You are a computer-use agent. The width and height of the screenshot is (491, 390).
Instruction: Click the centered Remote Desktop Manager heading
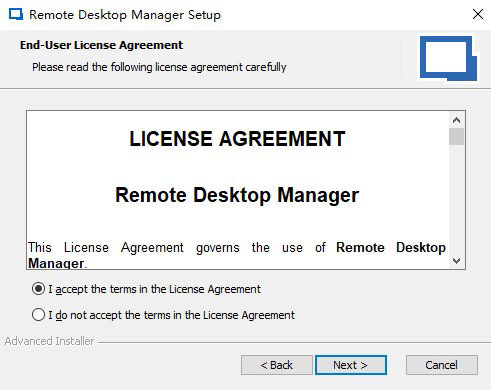pos(237,195)
